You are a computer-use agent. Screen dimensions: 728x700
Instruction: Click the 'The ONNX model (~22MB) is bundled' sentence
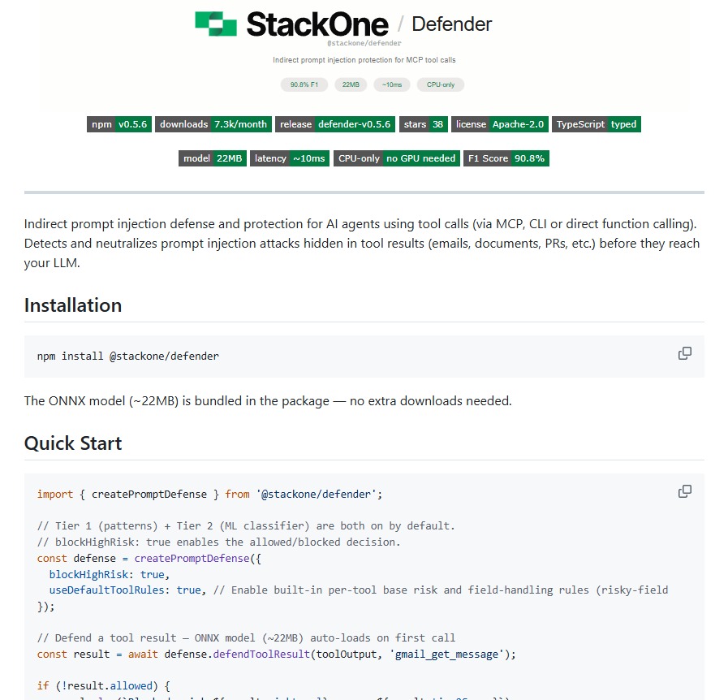[268, 401]
